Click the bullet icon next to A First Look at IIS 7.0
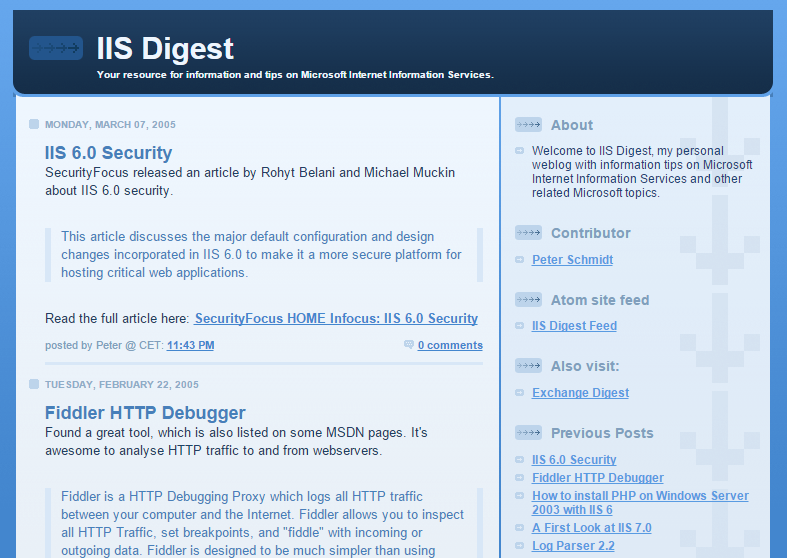 click(519, 527)
